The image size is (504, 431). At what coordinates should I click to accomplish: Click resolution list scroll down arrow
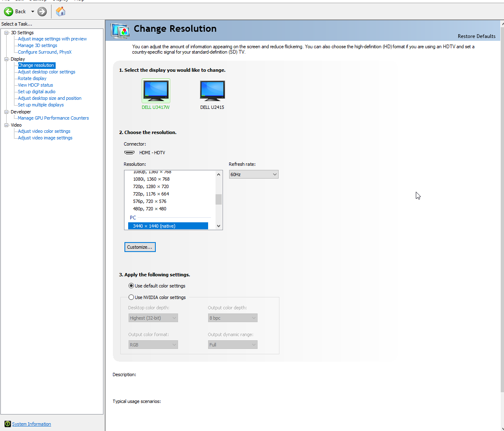(218, 226)
